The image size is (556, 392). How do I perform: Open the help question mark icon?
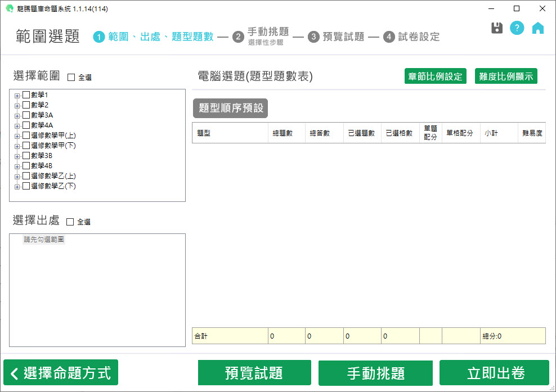[517, 28]
